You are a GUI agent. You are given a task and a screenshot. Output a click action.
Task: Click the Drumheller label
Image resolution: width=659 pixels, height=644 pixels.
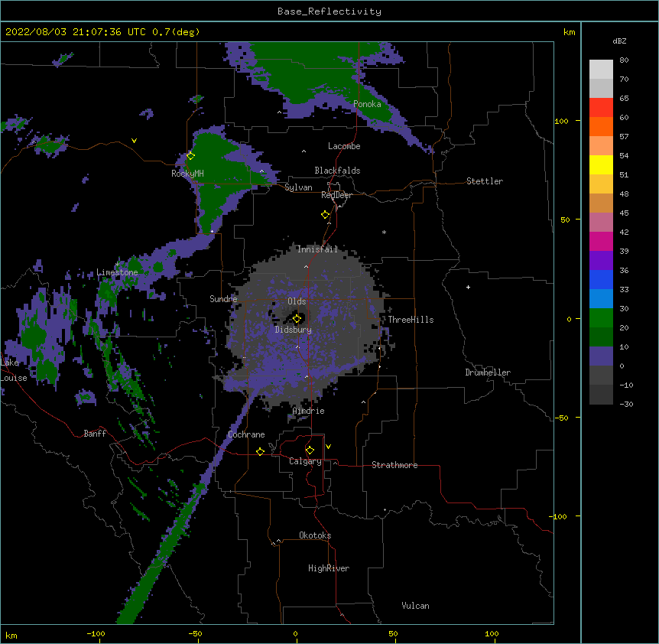coord(488,372)
